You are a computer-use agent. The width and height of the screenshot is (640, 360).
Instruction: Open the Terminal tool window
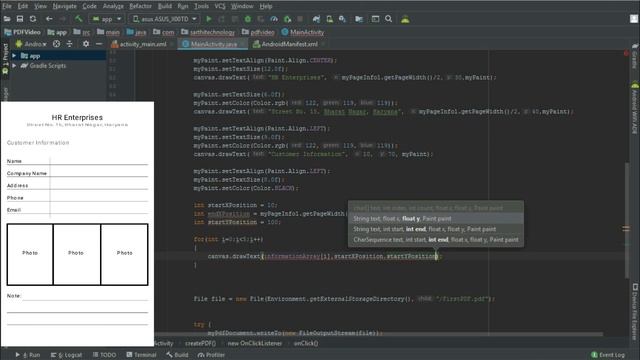coord(141,355)
